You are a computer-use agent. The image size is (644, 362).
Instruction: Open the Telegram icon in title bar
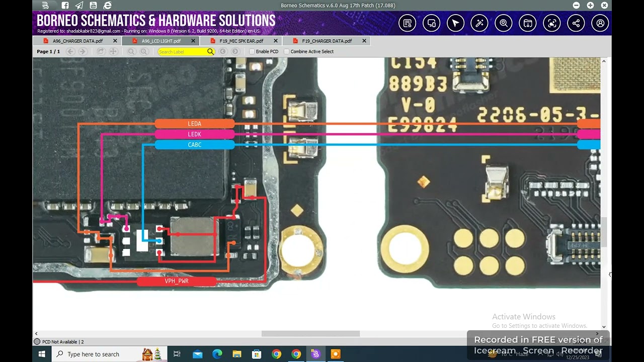point(79,6)
